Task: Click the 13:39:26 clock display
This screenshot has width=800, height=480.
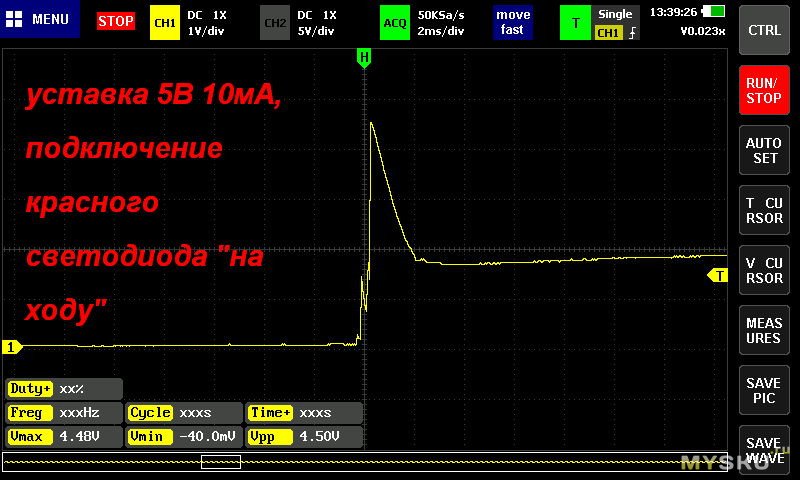Action: coord(673,12)
